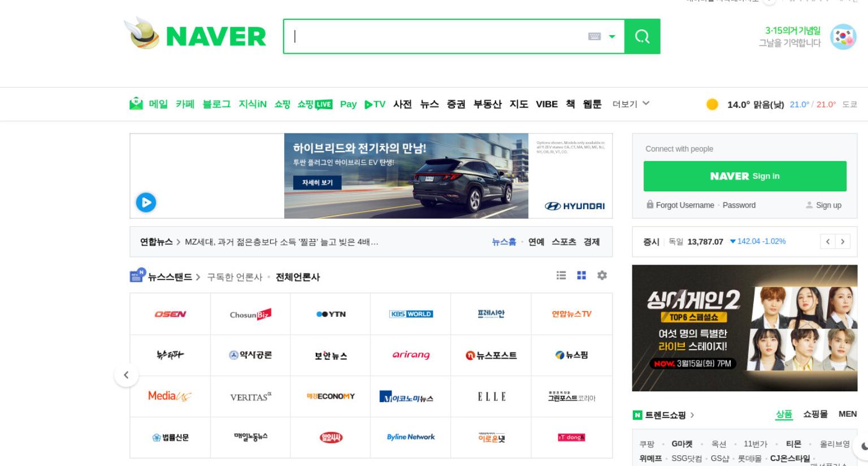Click the green search magnifier button

point(642,37)
